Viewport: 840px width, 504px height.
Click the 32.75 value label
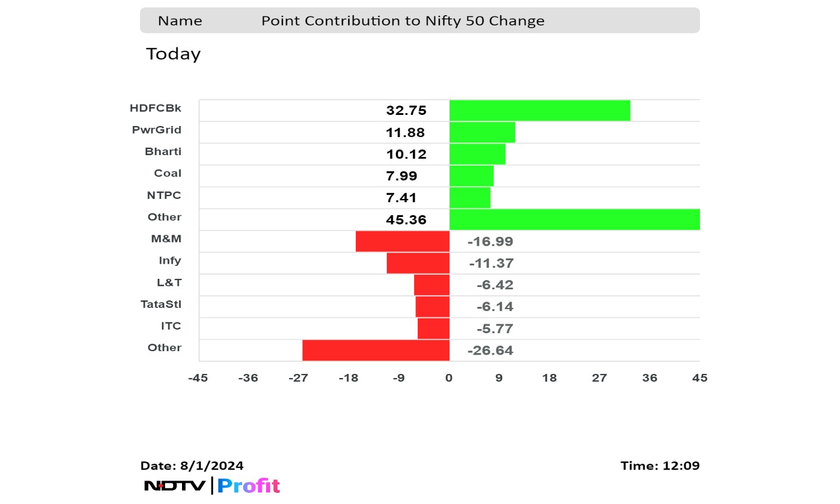click(406, 110)
